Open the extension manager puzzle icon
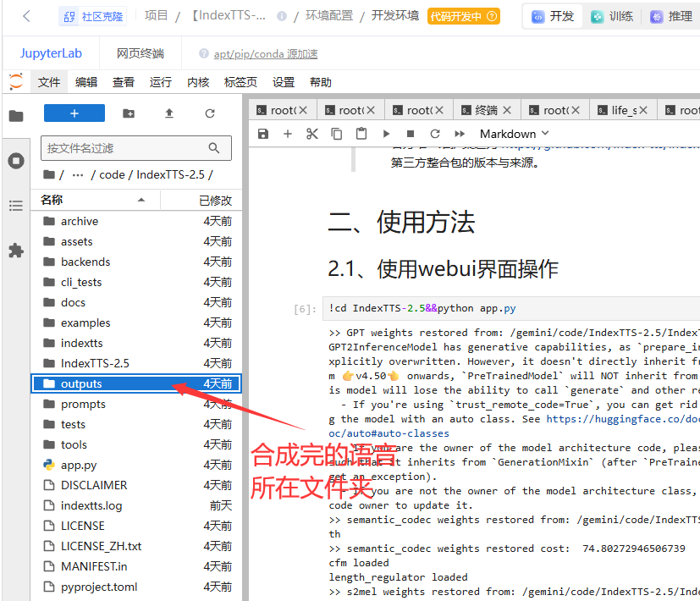The width and height of the screenshot is (700, 601). [16, 250]
